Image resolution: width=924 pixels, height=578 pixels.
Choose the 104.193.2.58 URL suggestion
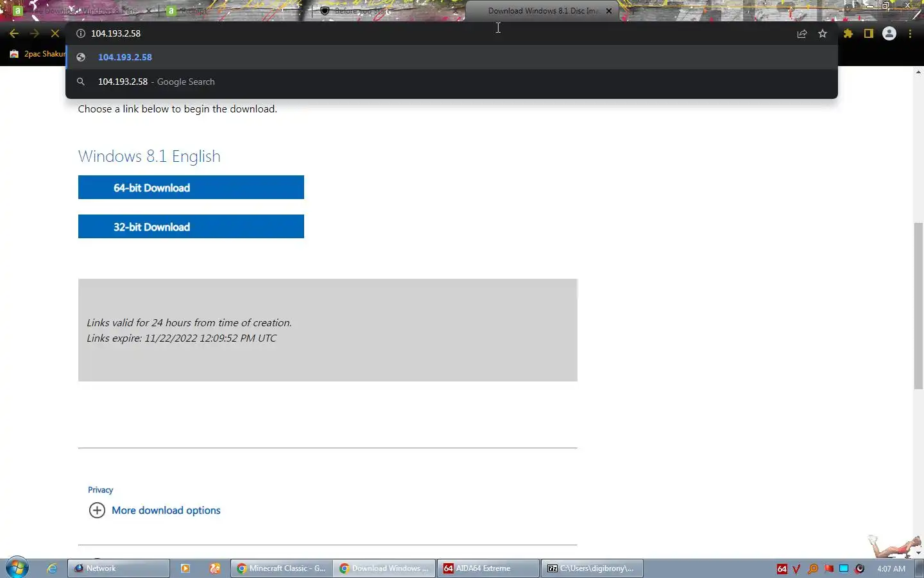pyautogui.click(x=452, y=57)
